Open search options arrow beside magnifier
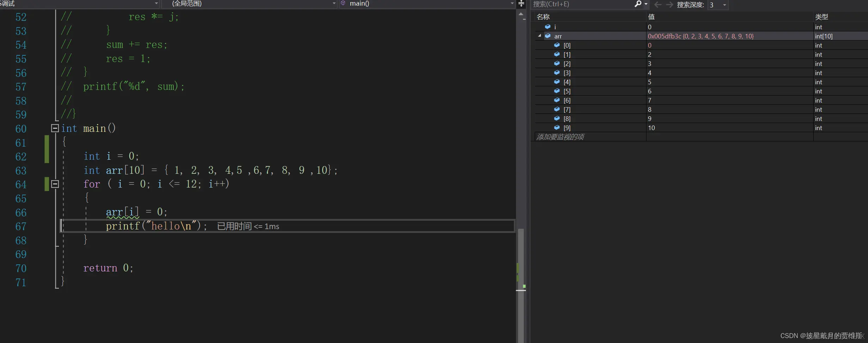The width and height of the screenshot is (868, 343). (x=646, y=4)
